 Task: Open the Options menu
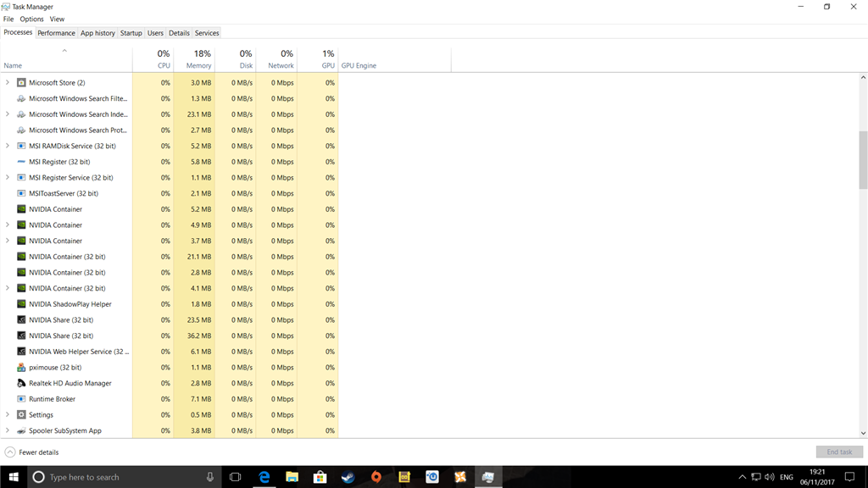pyautogui.click(x=31, y=19)
